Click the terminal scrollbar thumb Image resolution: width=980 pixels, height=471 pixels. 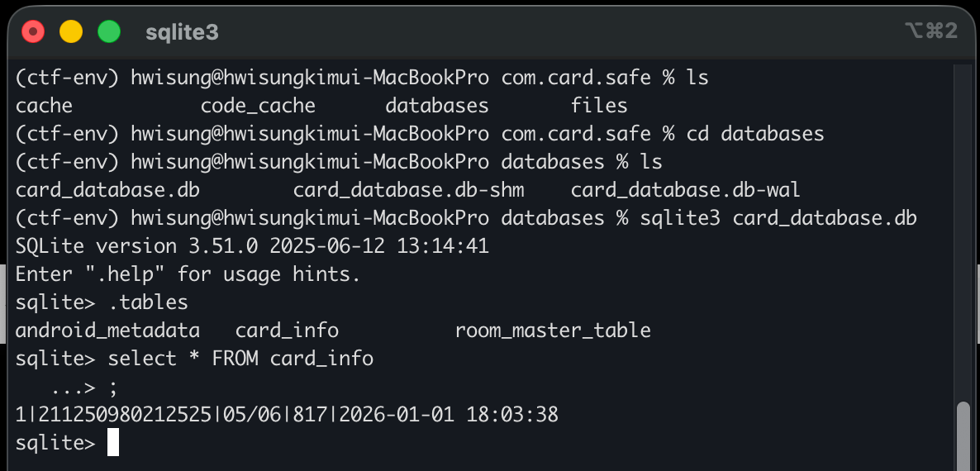963,435
